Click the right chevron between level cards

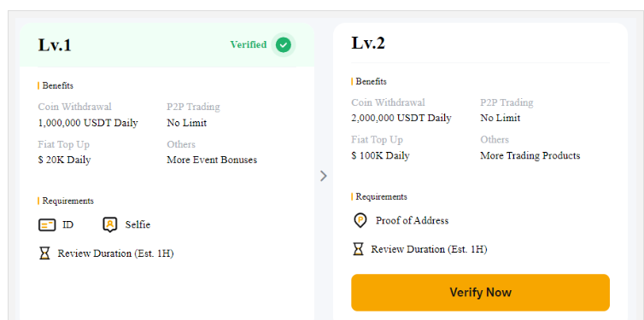pyautogui.click(x=324, y=176)
